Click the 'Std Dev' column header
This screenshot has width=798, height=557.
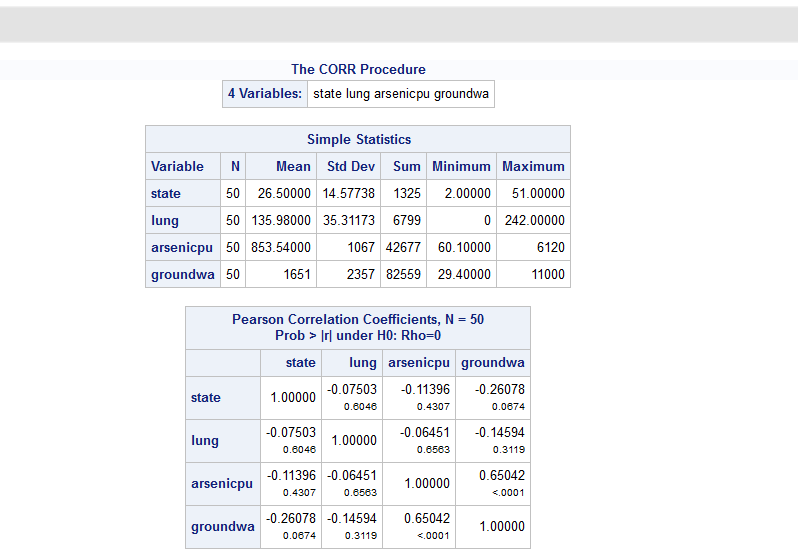[x=349, y=166]
